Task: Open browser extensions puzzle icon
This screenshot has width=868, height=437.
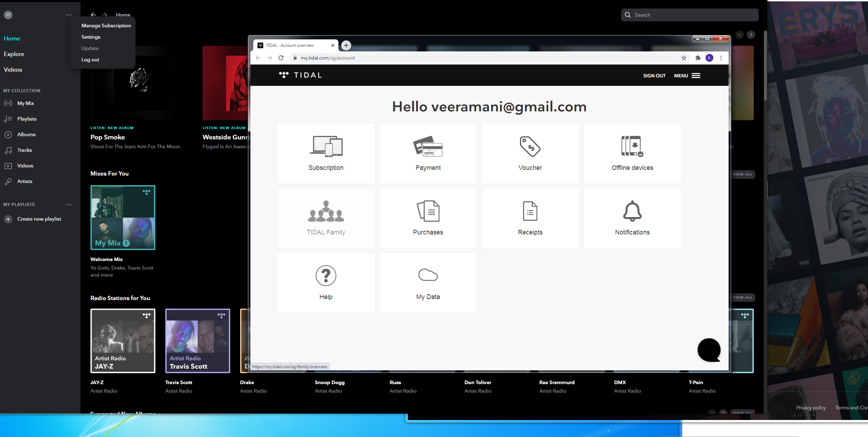Action: pyautogui.click(x=698, y=58)
